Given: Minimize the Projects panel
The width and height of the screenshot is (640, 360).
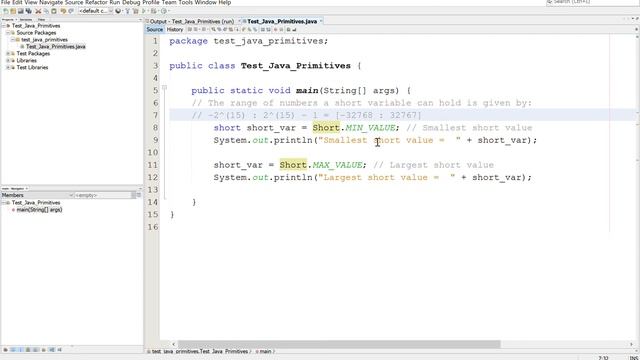Looking at the screenshot, I should pos(140,20).
